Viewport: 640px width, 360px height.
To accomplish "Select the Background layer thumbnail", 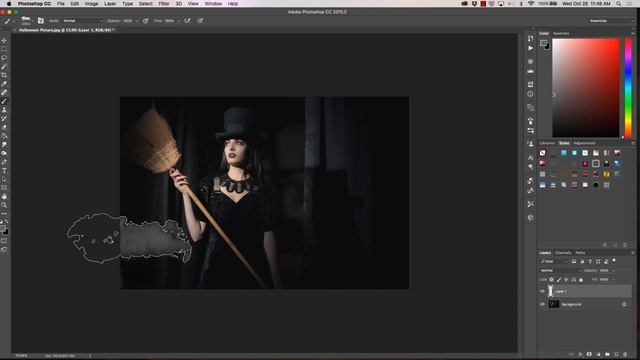I will click(x=554, y=304).
